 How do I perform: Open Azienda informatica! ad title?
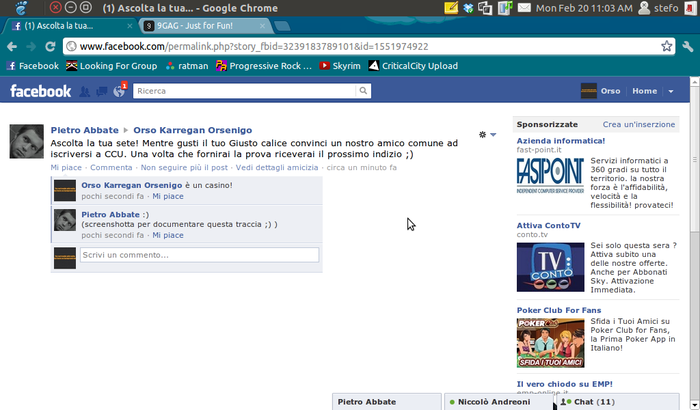point(561,141)
